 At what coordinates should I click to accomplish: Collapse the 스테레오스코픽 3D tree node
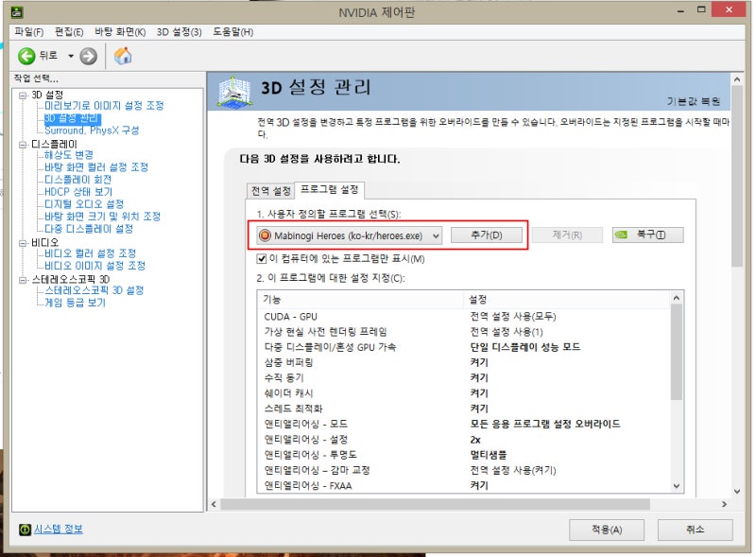[22, 280]
